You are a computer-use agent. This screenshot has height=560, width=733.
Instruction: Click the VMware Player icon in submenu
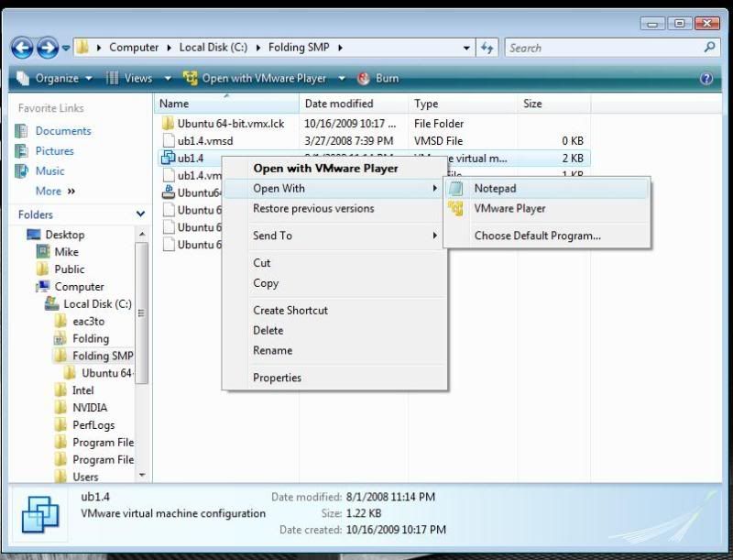point(456,209)
